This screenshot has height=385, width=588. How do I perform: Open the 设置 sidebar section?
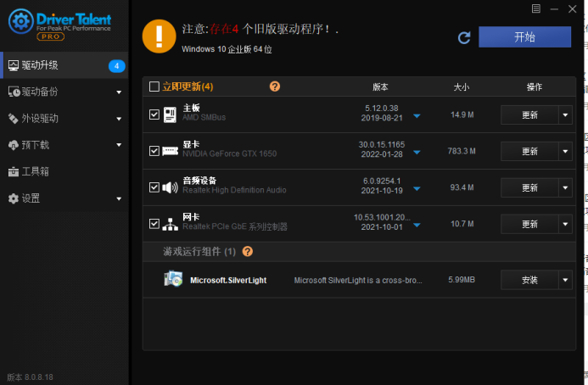coord(64,198)
